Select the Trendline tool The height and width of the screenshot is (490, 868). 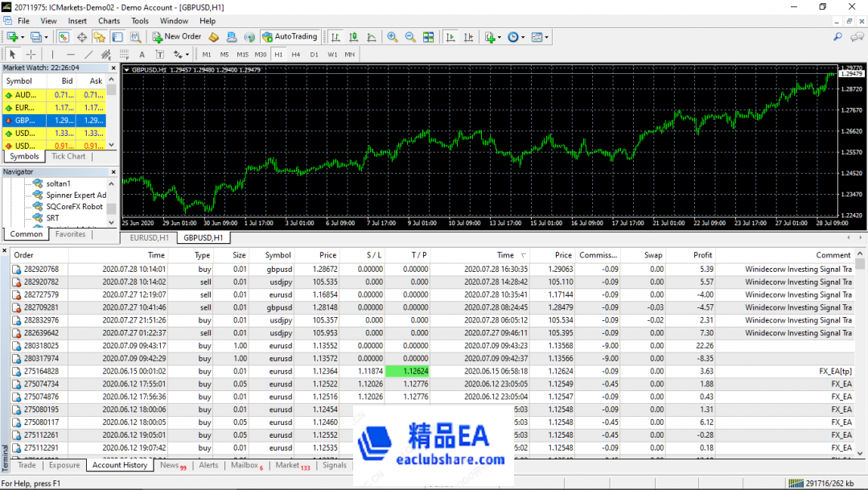88,54
